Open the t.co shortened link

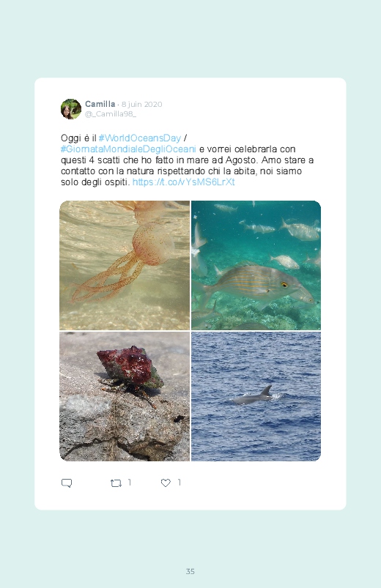point(184,182)
